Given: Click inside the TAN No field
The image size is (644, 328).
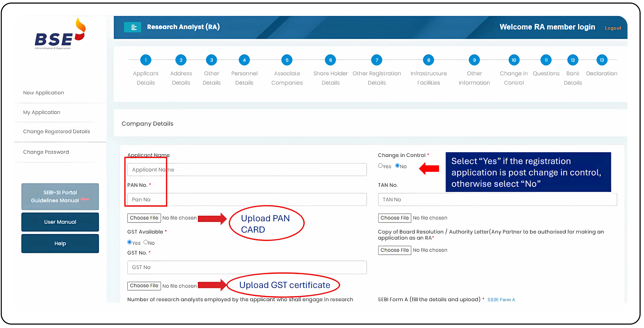Looking at the screenshot, I should click(498, 200).
